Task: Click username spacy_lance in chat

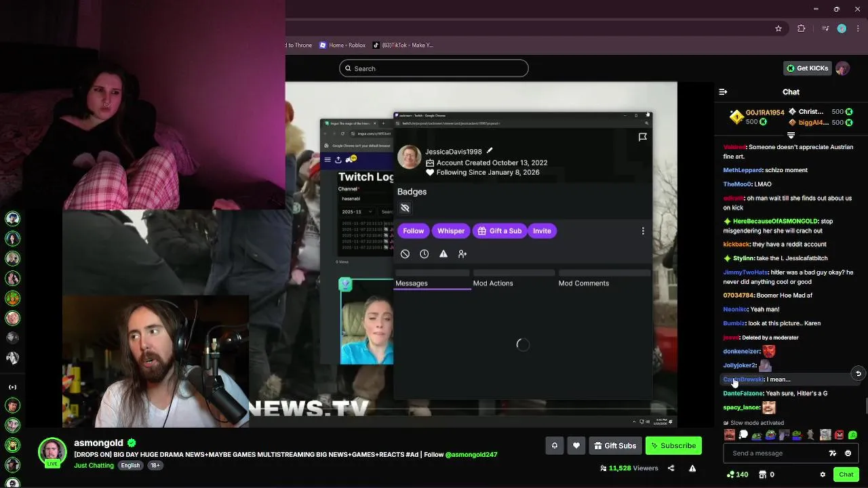Action: [741, 408]
